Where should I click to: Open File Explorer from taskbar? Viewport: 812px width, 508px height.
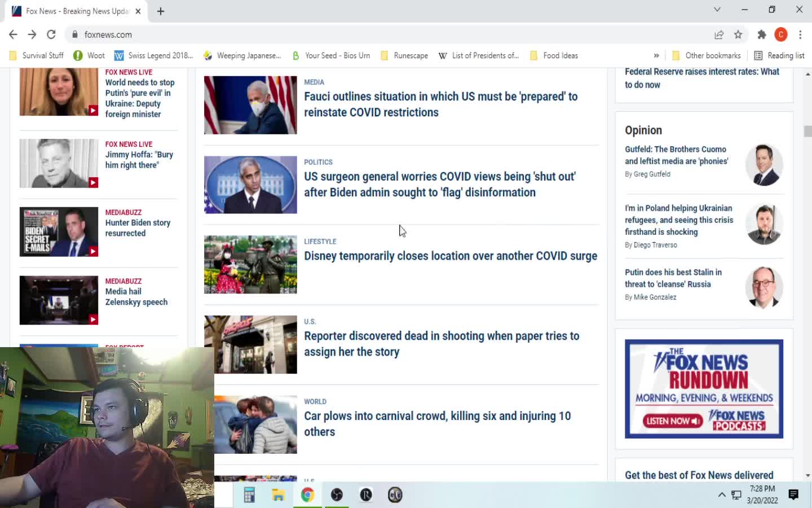pyautogui.click(x=278, y=495)
